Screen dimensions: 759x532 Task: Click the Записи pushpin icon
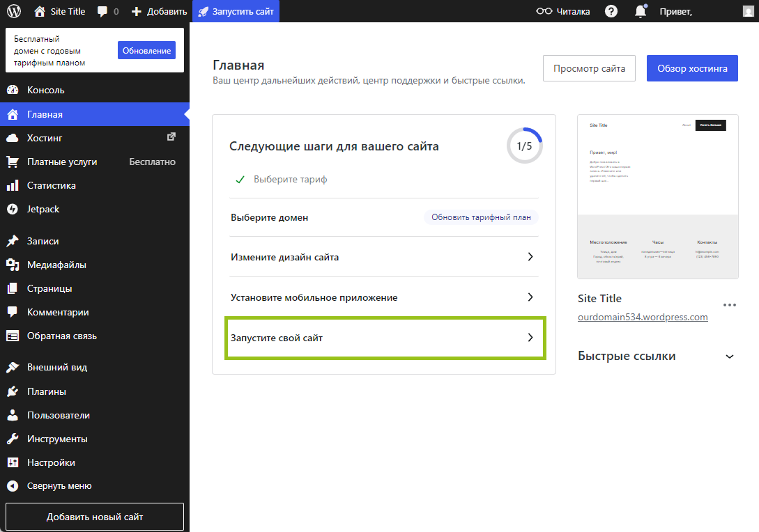click(13, 241)
